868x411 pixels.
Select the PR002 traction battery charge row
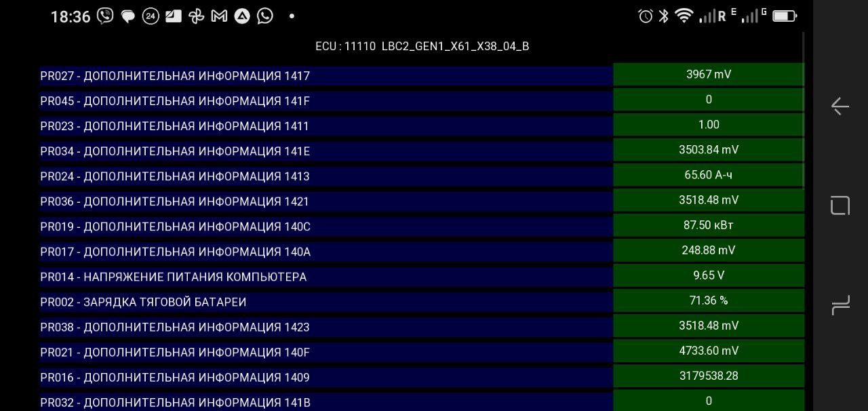coord(325,302)
